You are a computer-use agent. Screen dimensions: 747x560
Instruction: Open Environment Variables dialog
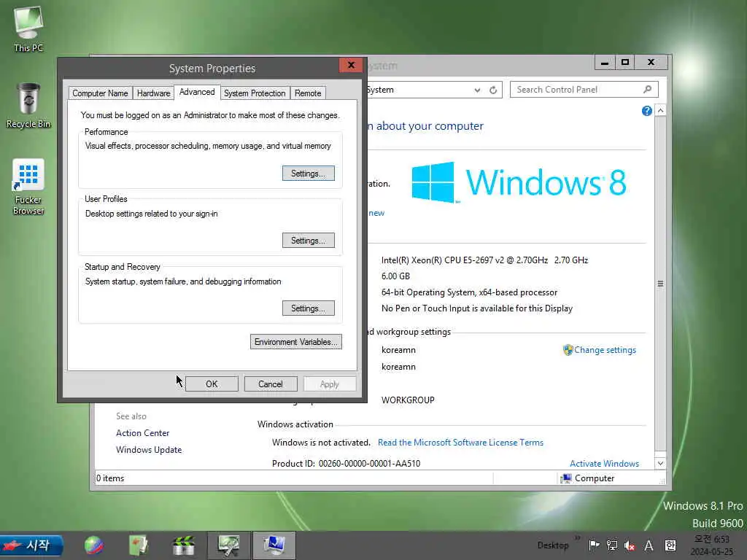pos(296,342)
